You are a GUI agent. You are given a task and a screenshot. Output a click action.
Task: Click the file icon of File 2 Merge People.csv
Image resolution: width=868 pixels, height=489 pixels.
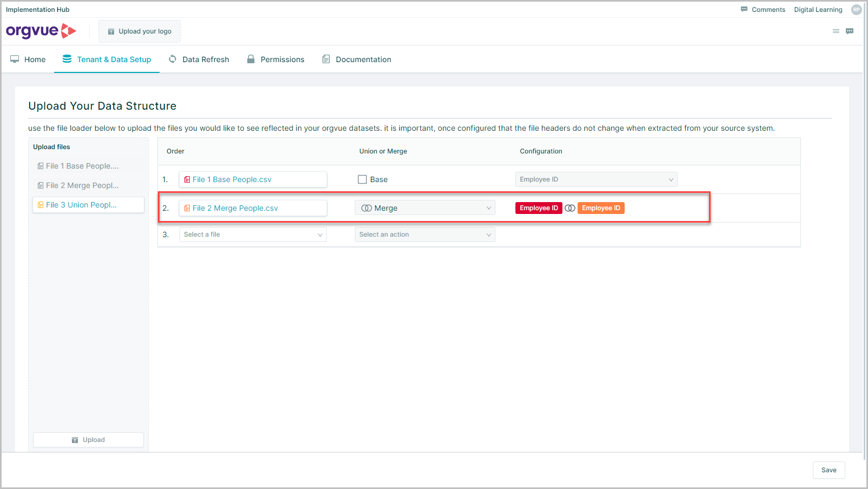coord(187,208)
